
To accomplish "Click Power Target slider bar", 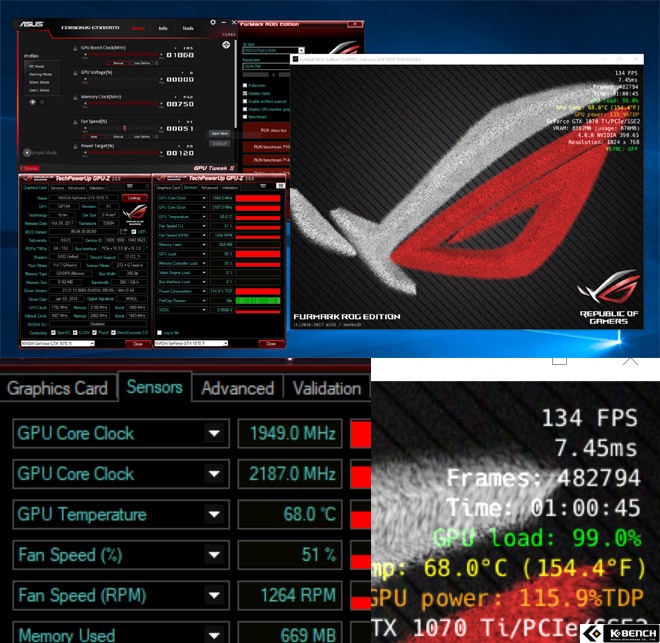I will pos(123,153).
